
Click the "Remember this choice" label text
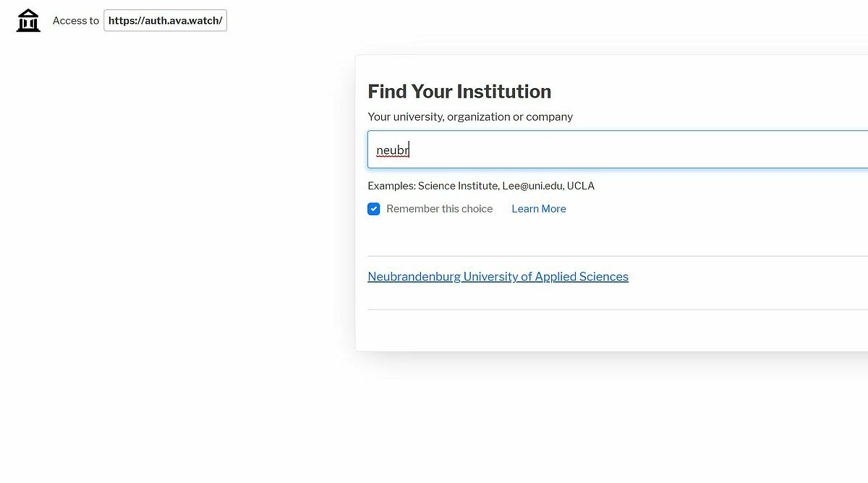439,209
